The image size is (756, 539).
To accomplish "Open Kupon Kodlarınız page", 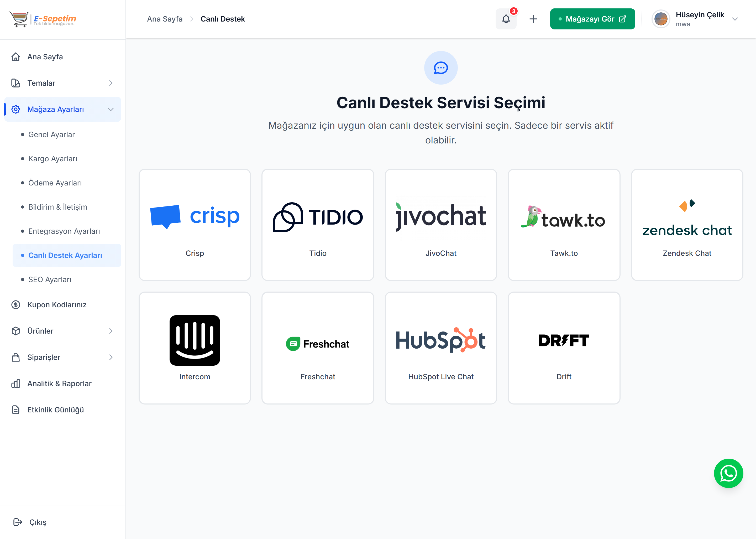I will pos(57,305).
